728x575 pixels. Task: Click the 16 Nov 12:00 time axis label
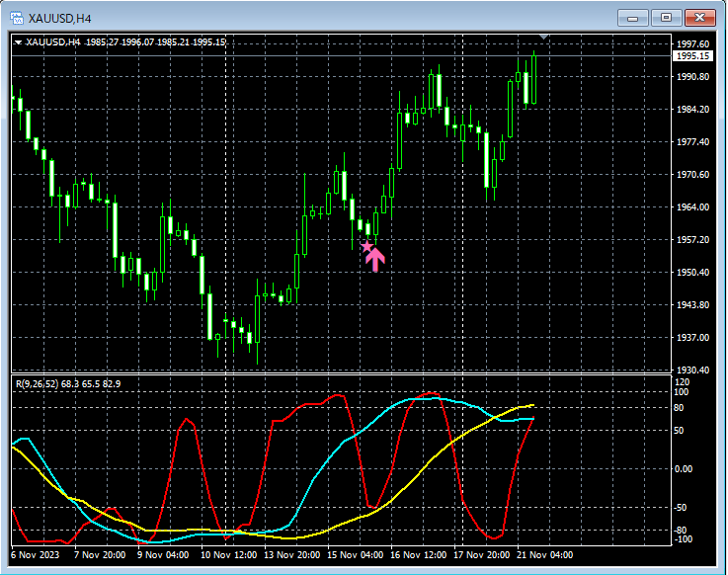click(x=418, y=555)
